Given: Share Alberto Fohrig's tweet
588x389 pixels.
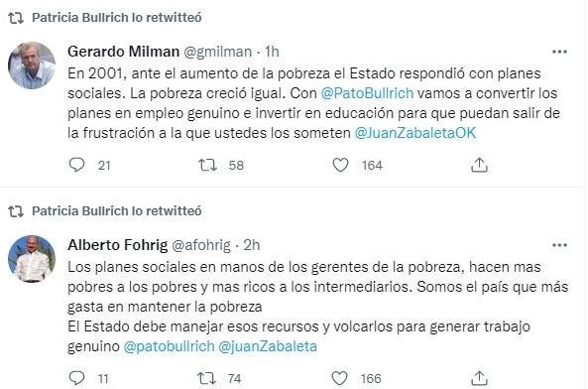Looking at the screenshot, I should point(479,378).
